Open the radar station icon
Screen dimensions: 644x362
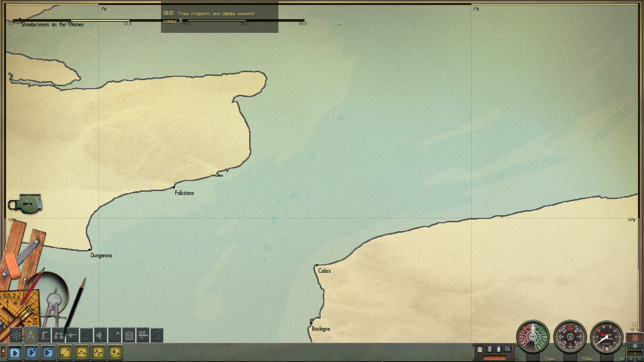pos(115,335)
